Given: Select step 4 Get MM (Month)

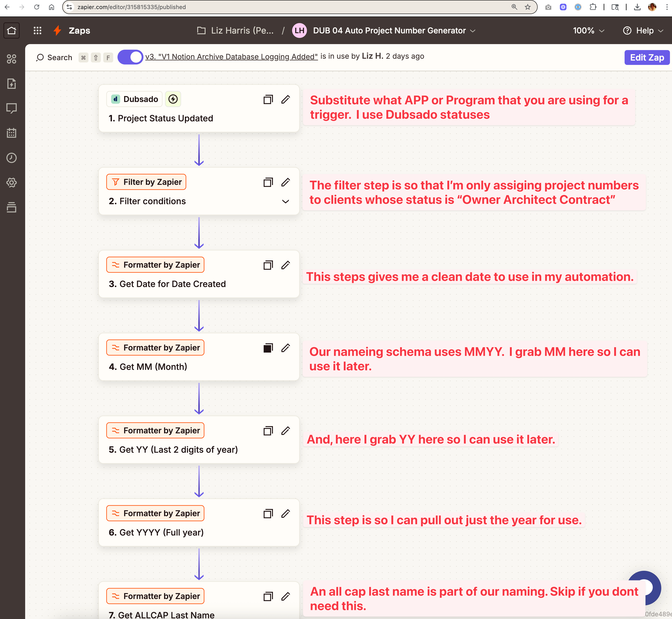Looking at the screenshot, I should pos(199,357).
